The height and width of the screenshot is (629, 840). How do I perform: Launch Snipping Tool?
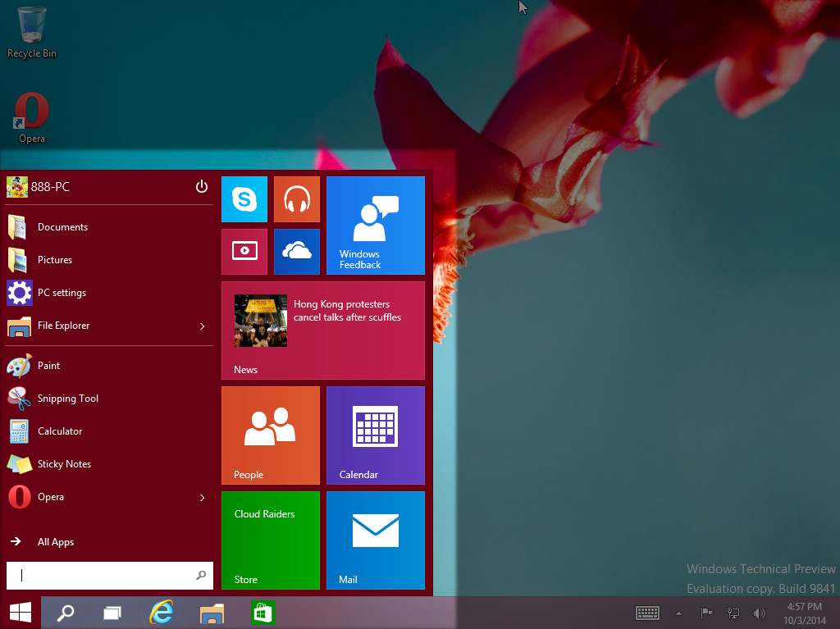coord(109,398)
